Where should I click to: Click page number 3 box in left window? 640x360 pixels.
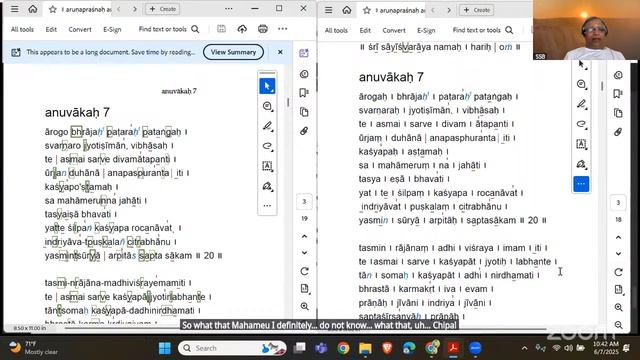pos(304,201)
